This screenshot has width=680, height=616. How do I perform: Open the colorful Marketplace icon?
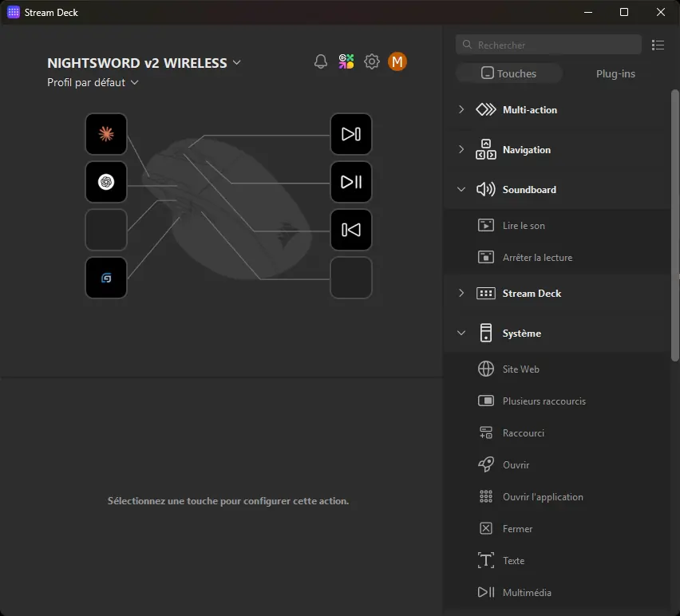(x=346, y=61)
